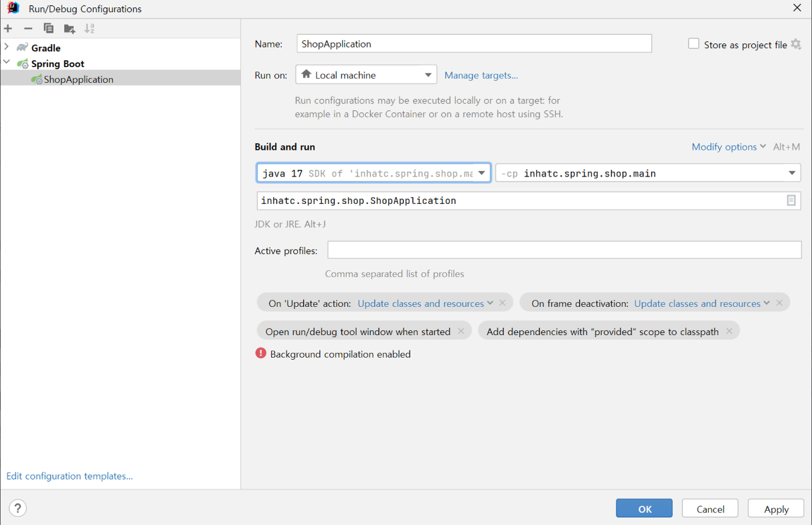
Task: Remove Open run/debug tool window option
Action: point(461,331)
